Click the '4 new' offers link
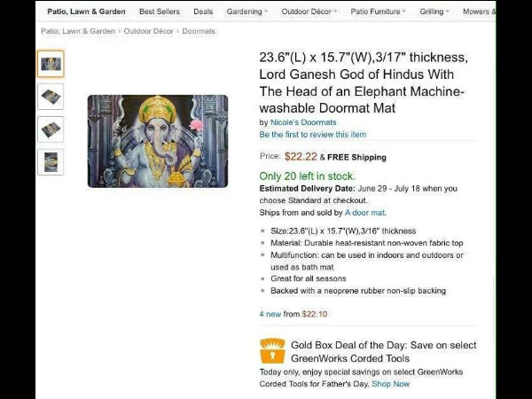This screenshot has height=399, width=532. pyautogui.click(x=269, y=314)
